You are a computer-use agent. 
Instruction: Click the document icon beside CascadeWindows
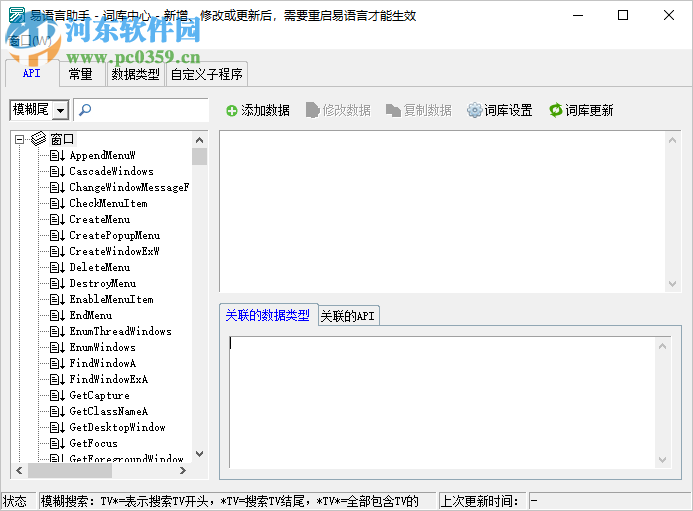coord(57,172)
